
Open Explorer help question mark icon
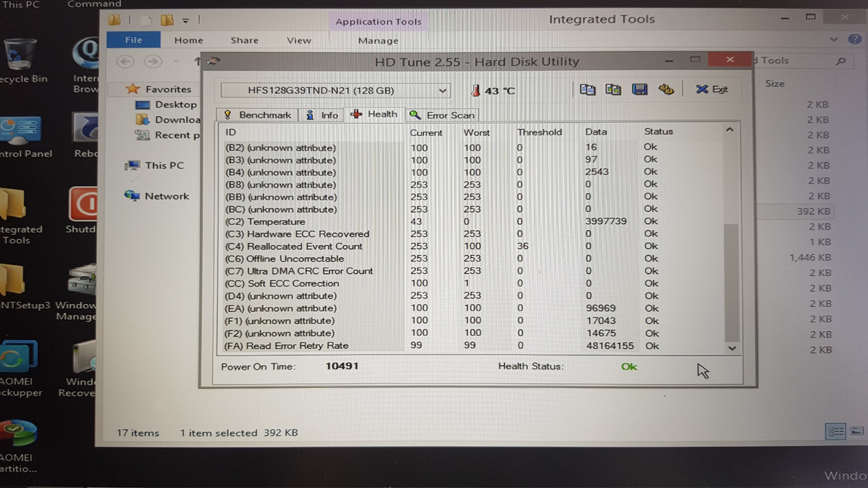(855, 39)
